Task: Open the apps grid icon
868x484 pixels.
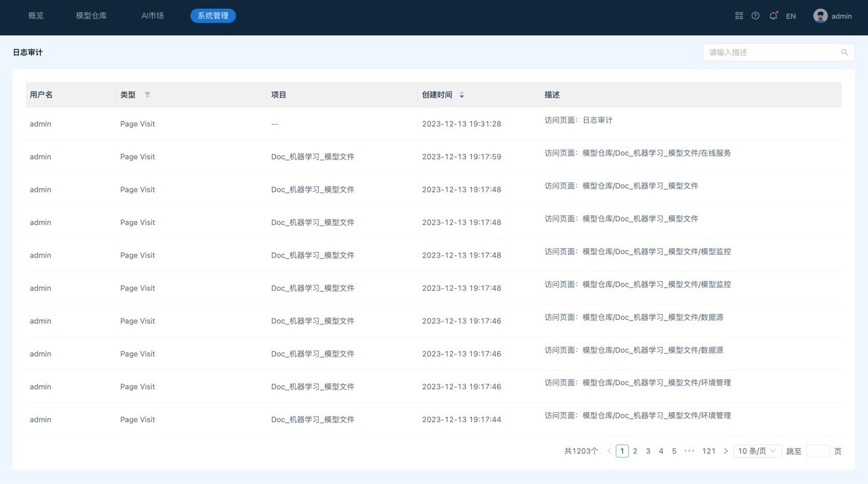Action: (x=739, y=16)
